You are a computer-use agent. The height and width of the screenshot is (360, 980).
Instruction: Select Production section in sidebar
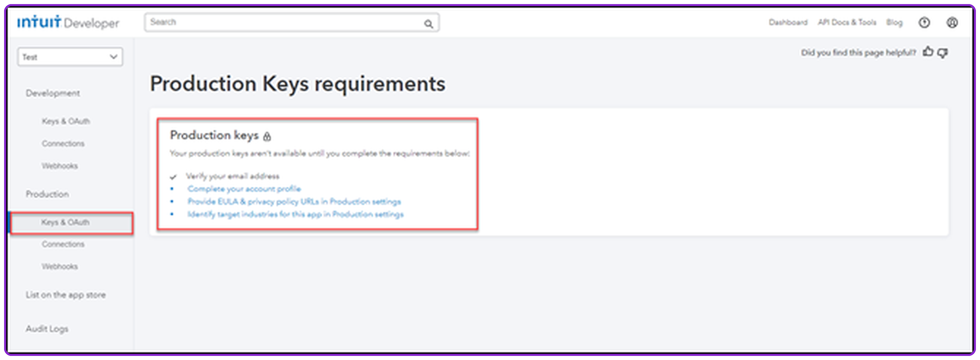(47, 194)
